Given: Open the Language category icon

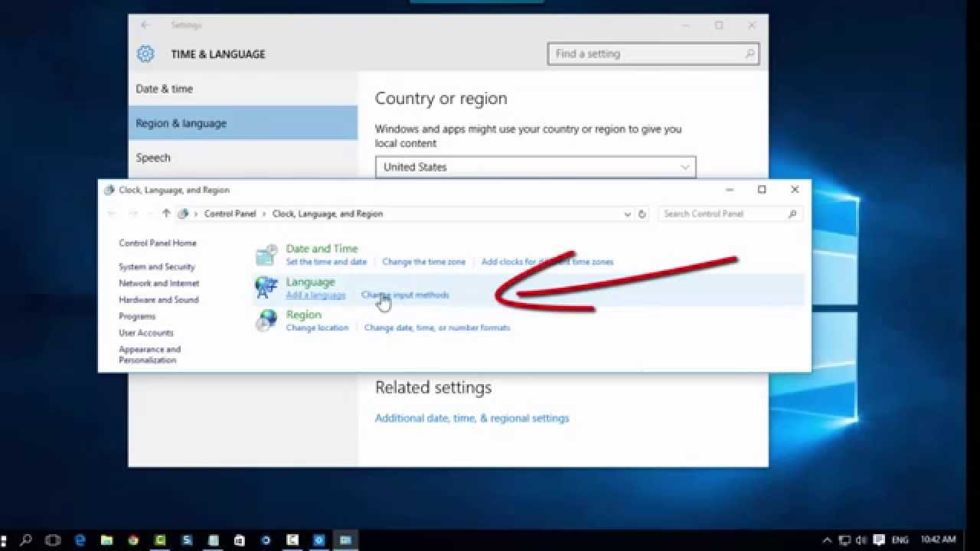Looking at the screenshot, I should tap(266, 288).
